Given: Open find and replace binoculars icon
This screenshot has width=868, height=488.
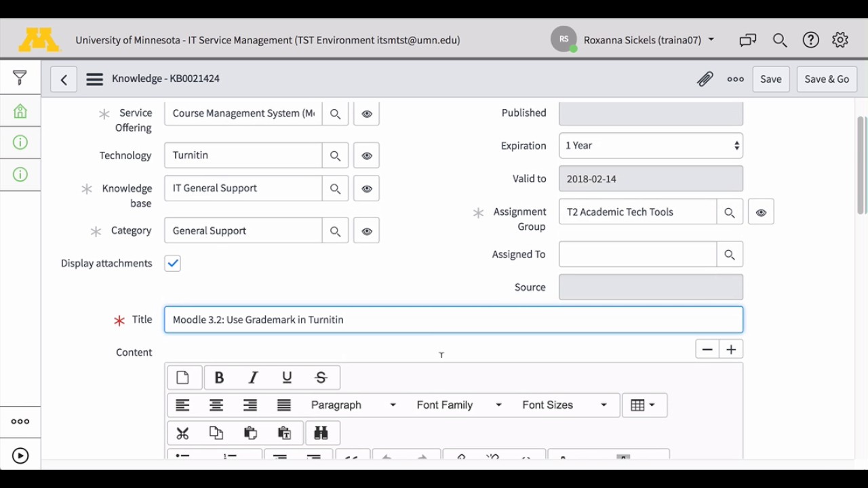Looking at the screenshot, I should 321,433.
